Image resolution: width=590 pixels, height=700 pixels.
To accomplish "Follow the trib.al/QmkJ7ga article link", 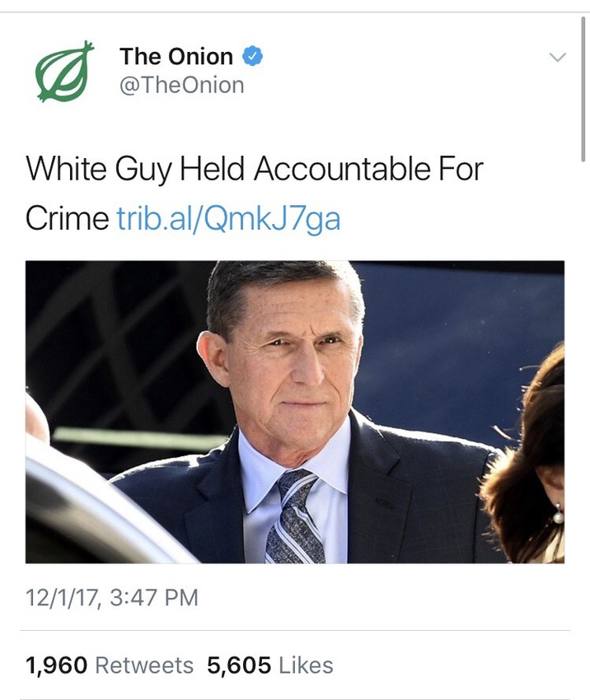I will (228, 218).
